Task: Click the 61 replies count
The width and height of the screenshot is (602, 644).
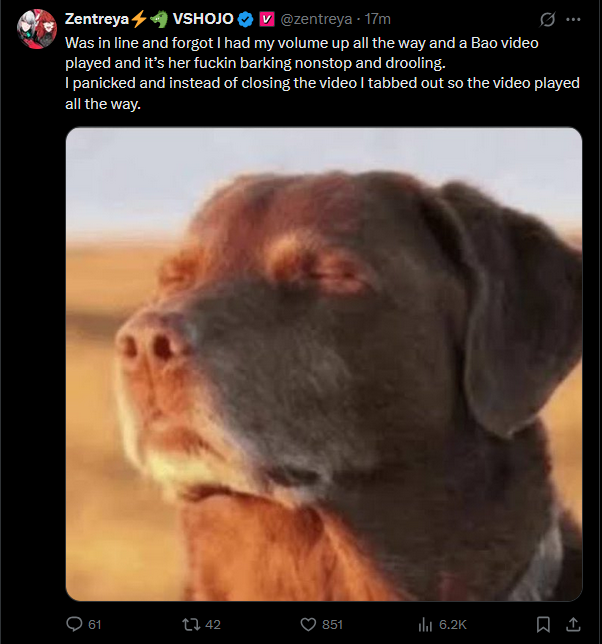Action: (95, 625)
